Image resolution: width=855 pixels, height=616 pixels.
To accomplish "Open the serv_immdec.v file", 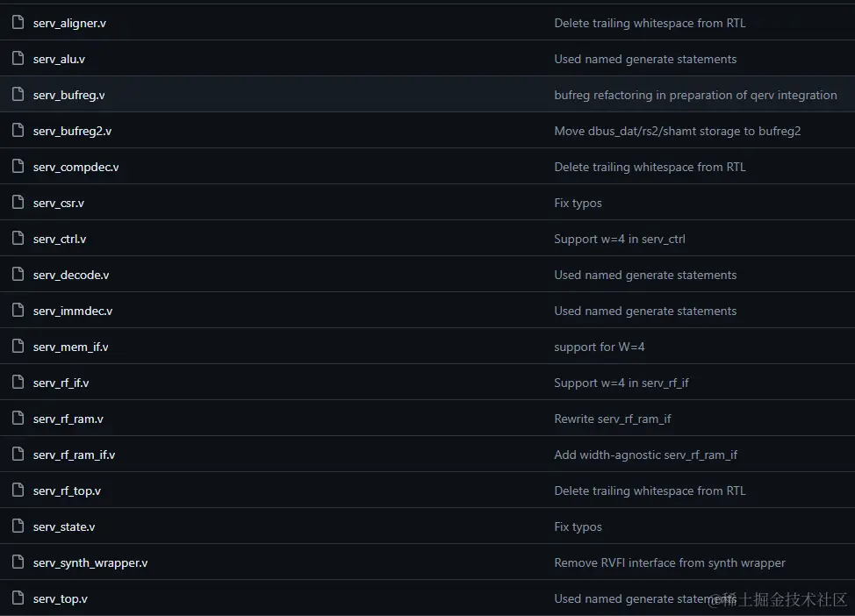I will coord(73,311).
